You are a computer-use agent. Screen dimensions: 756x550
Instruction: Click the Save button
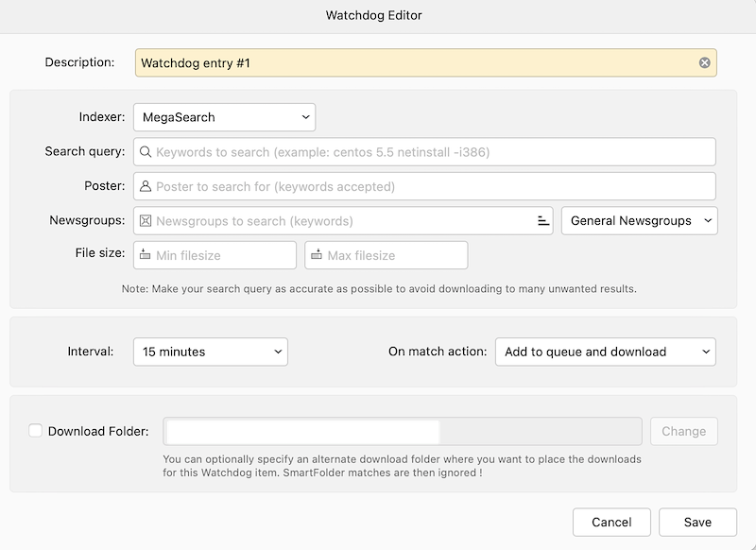(x=697, y=522)
